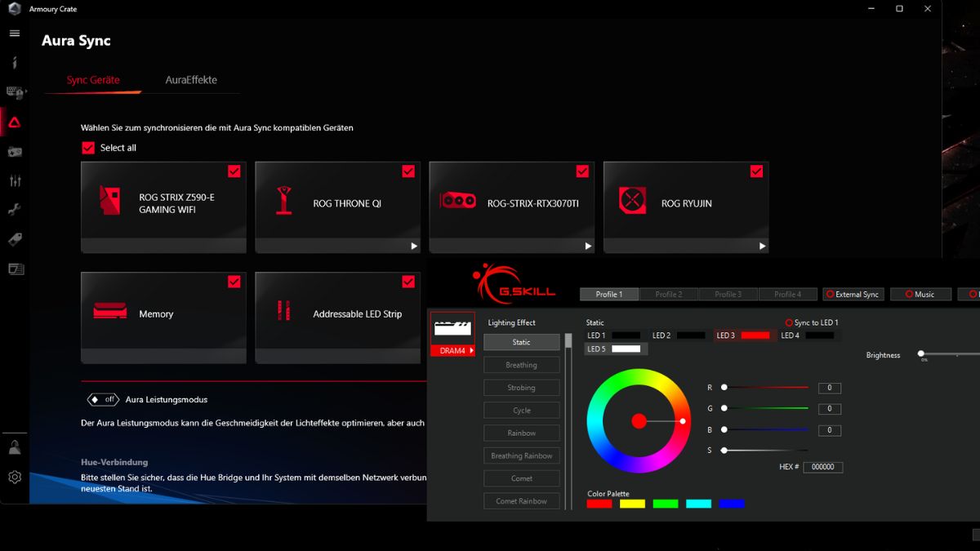Open the news page icon in sidebar
Viewport: 980px width, 551px height.
[x=15, y=269]
